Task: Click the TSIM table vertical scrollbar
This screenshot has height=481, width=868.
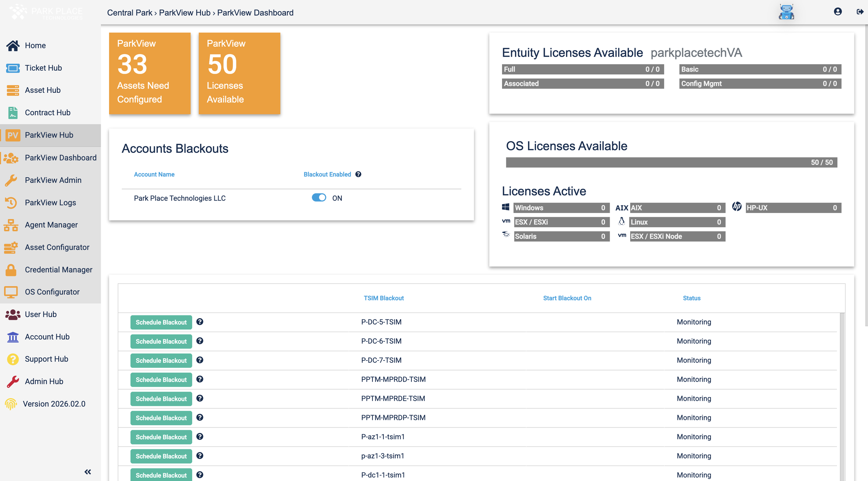Action: tap(842, 396)
